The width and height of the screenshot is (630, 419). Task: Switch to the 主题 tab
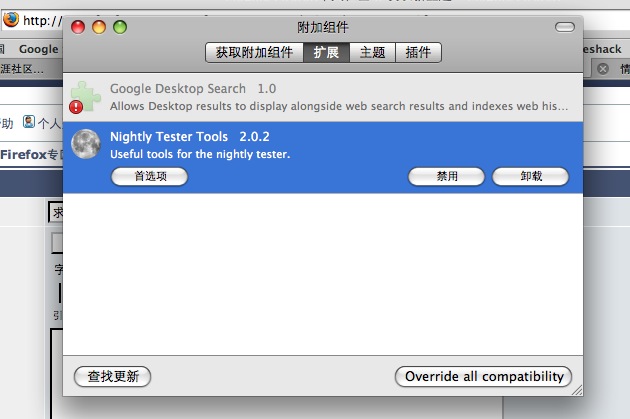pyautogui.click(x=372, y=53)
